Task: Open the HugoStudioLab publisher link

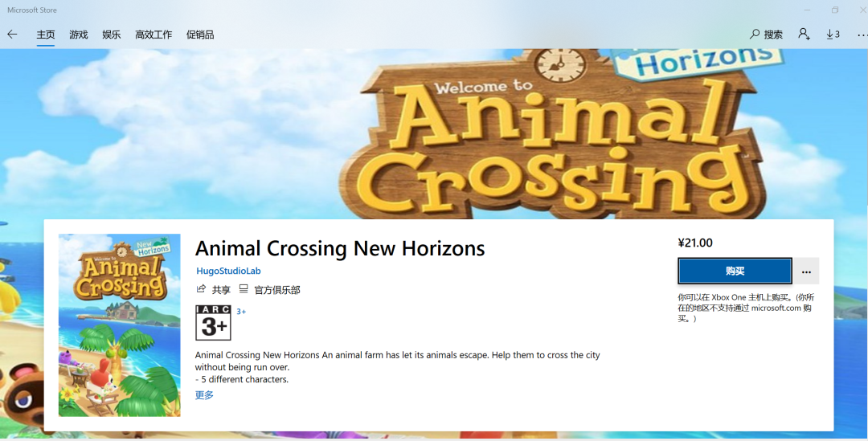Action: point(228,271)
